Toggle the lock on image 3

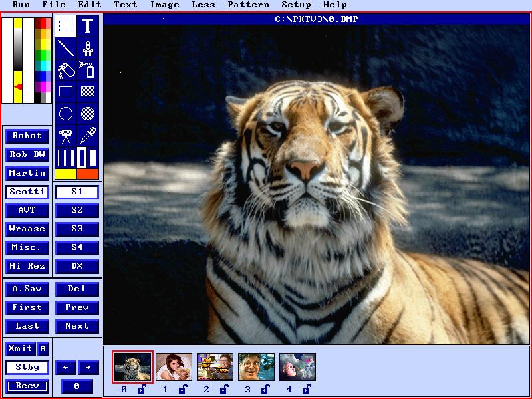[x=265, y=389]
